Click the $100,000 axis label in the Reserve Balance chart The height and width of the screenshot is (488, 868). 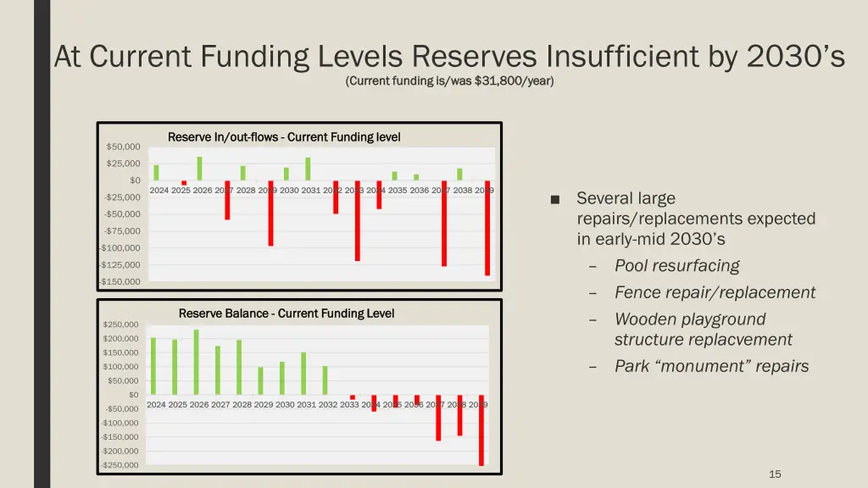pyautogui.click(x=120, y=366)
